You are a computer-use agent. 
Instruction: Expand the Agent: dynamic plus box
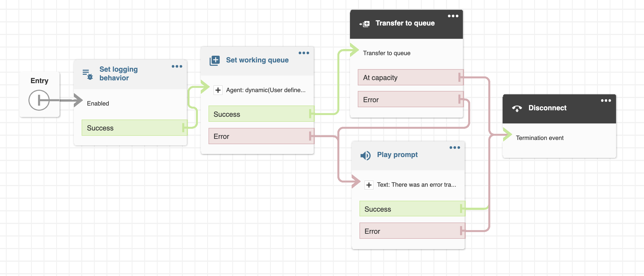218,90
